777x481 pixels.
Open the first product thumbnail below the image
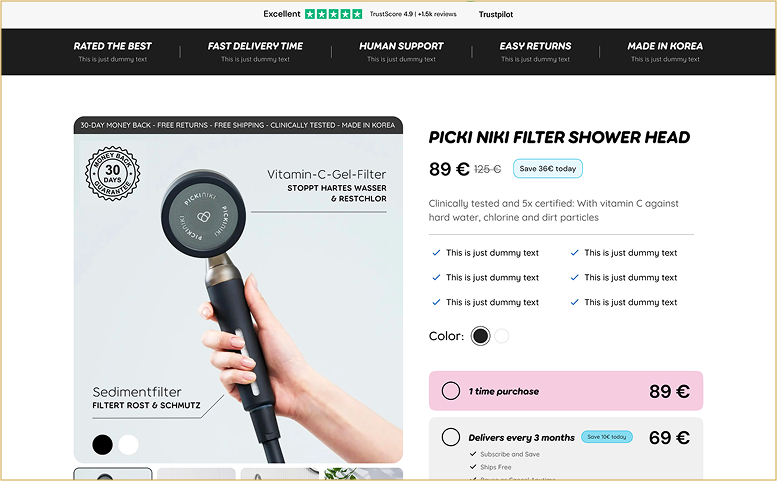coord(113,474)
